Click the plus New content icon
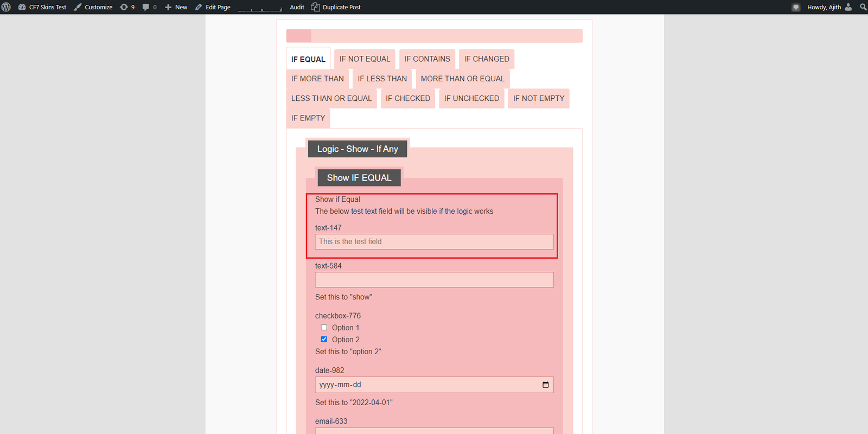Viewport: 868px width, 434px height. [x=168, y=7]
